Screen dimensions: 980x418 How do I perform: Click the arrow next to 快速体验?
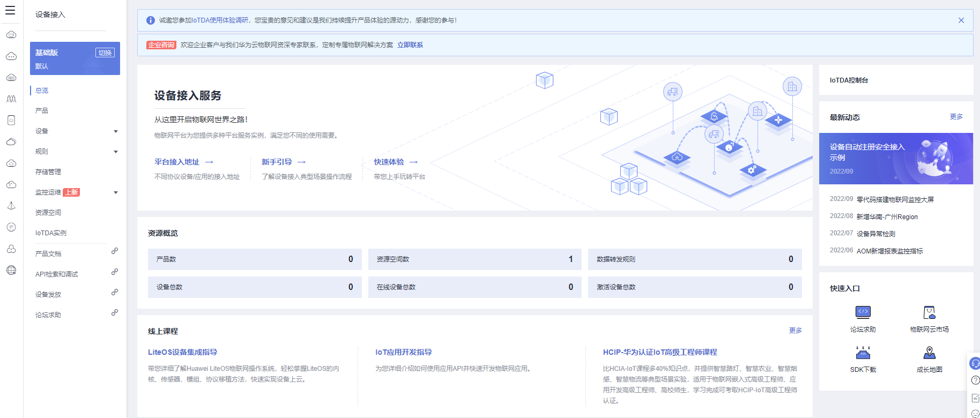coord(413,162)
